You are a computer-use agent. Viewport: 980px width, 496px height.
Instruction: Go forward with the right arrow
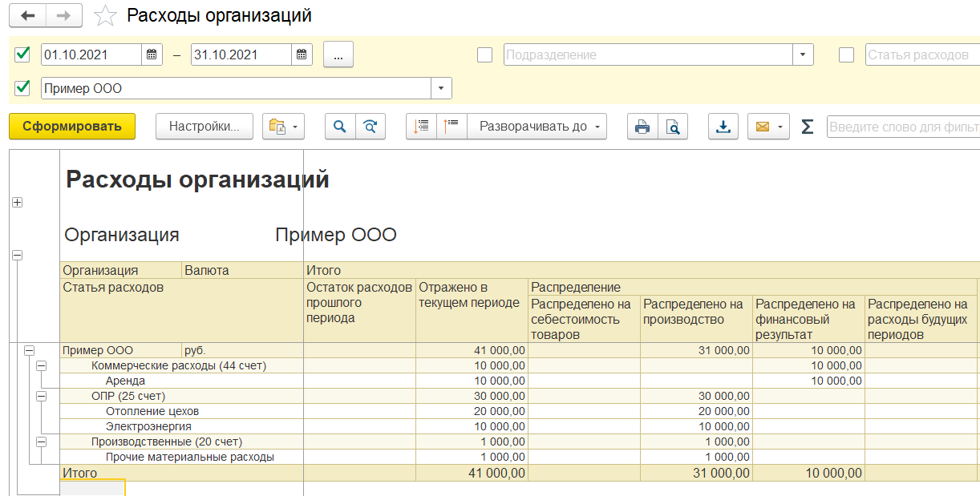[64, 16]
